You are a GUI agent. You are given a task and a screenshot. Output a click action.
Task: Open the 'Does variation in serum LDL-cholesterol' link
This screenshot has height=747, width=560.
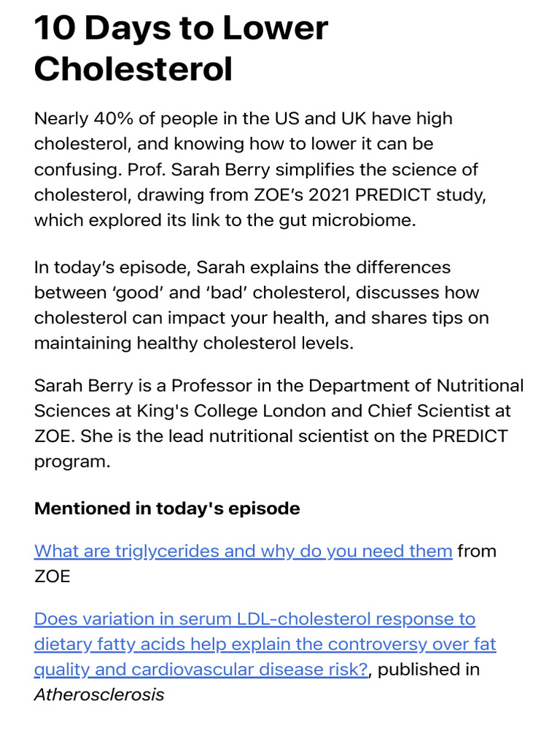(x=265, y=644)
